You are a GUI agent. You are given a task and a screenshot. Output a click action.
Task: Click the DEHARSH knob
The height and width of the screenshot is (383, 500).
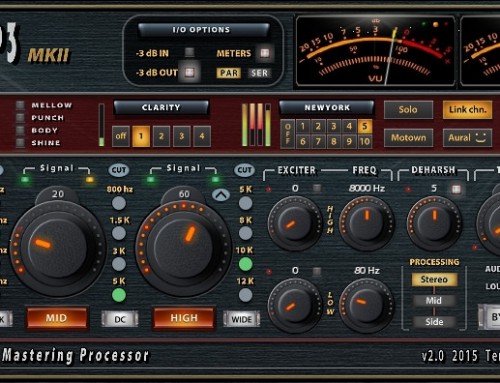click(434, 223)
